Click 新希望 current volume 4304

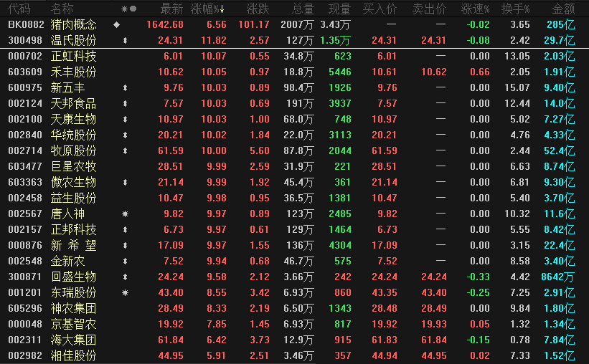click(x=340, y=246)
